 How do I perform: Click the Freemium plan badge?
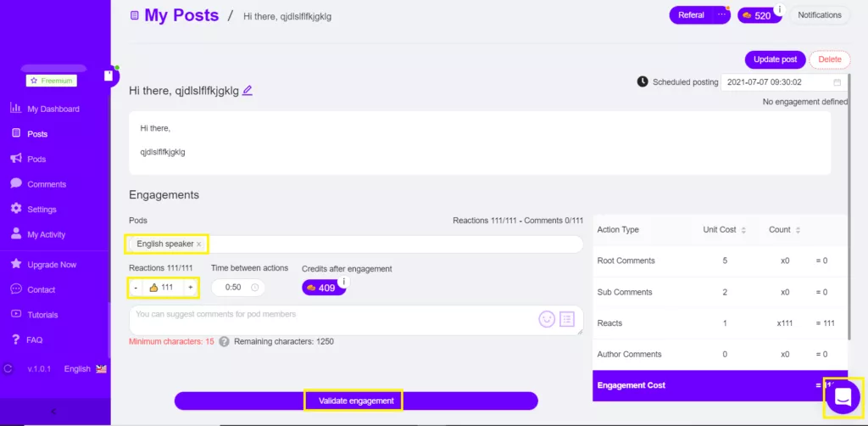pyautogui.click(x=52, y=81)
